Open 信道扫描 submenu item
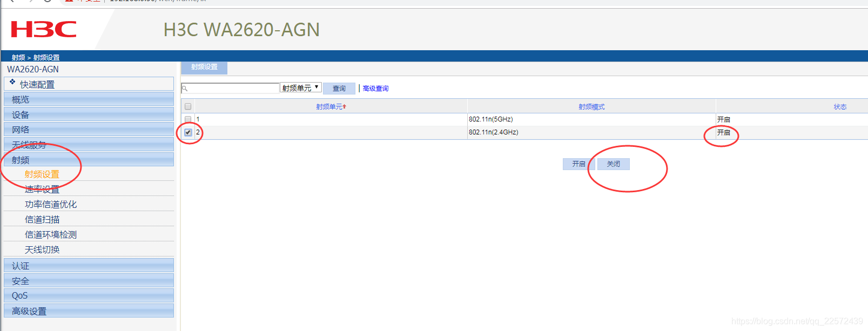The image size is (868, 331). point(42,220)
